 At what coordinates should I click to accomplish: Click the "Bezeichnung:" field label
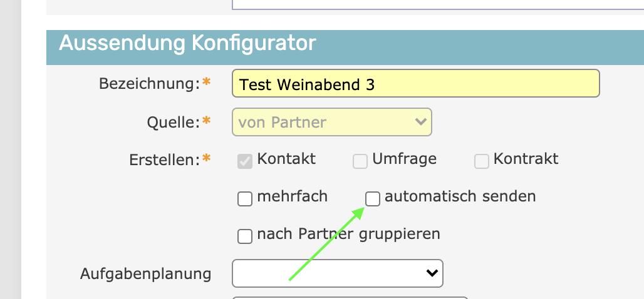pyautogui.click(x=148, y=84)
